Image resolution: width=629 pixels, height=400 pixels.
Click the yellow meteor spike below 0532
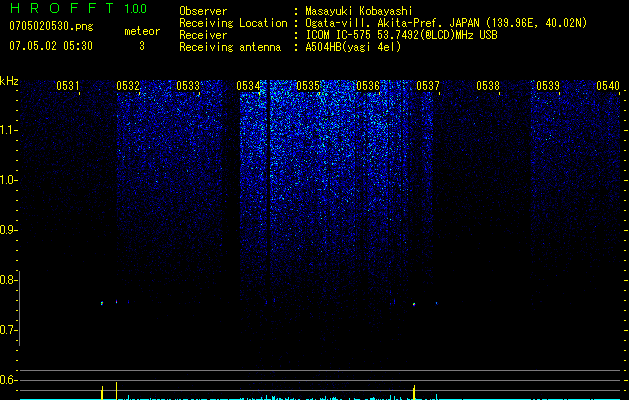coord(116,390)
